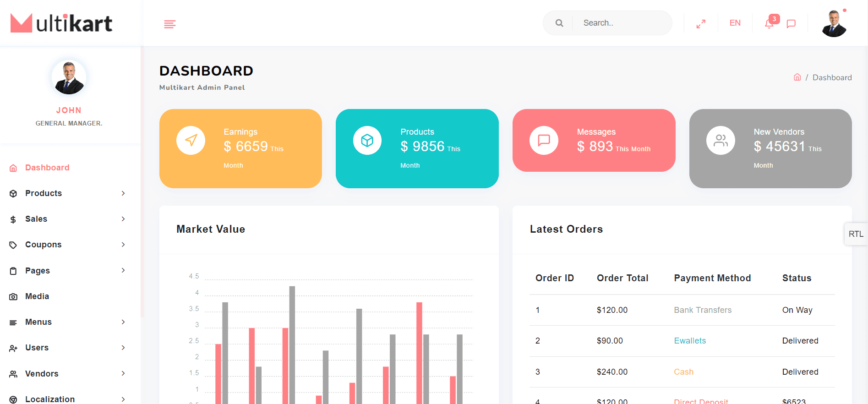Switch layout with the RTL button
This screenshot has width=868, height=404.
point(856,234)
